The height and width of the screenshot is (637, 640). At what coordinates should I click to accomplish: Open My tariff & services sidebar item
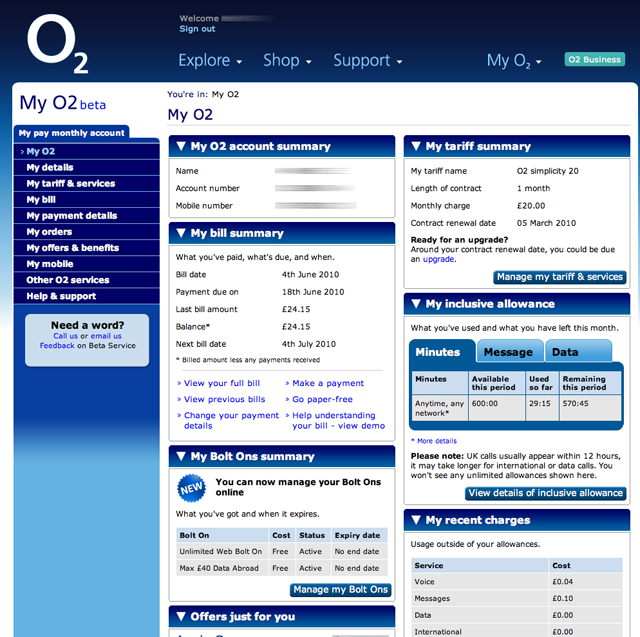[x=87, y=184]
